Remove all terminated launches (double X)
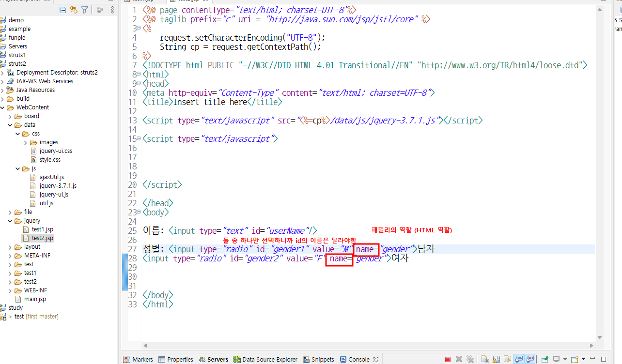Screen dimensions: 622x364 (x=470, y=359)
